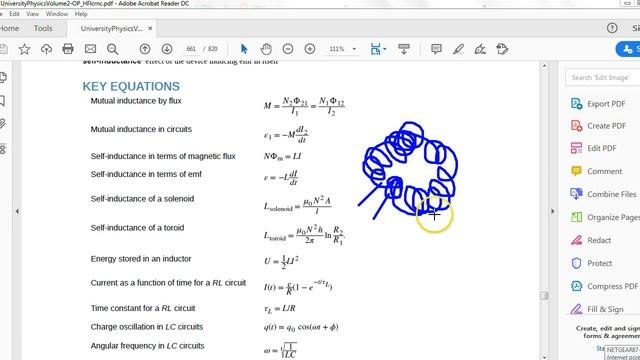Open the Help menu
640x360 pixels.
[81, 14]
